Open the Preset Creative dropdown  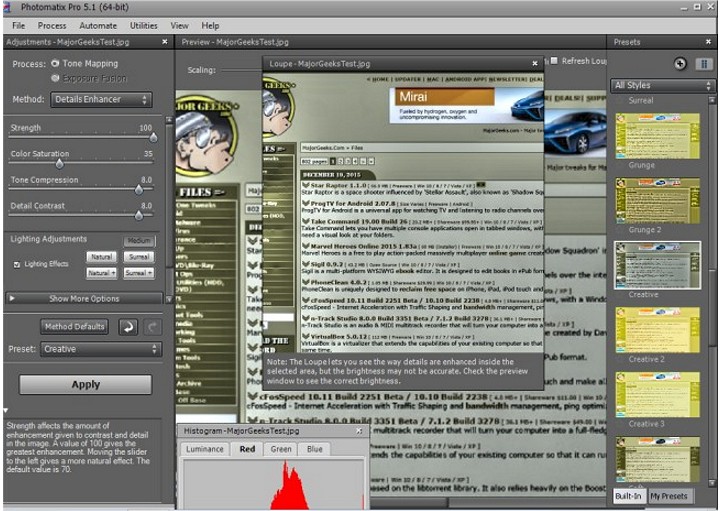click(101, 349)
